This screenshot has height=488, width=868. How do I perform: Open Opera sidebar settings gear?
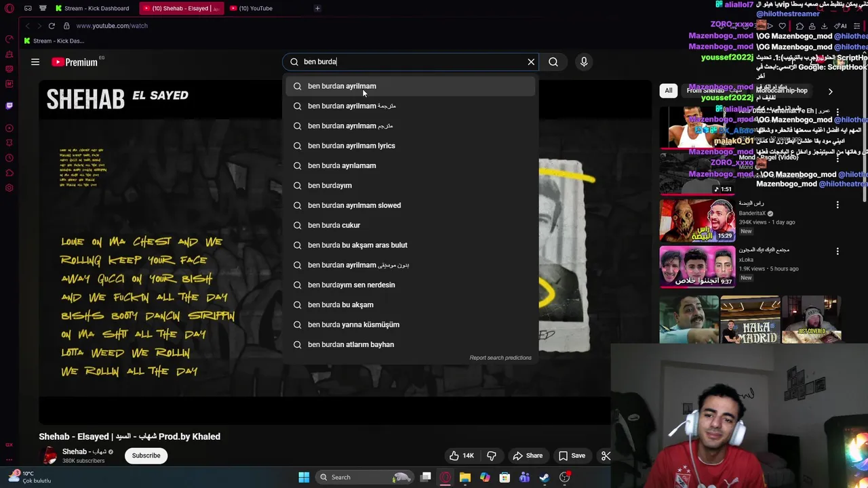coord(9,188)
